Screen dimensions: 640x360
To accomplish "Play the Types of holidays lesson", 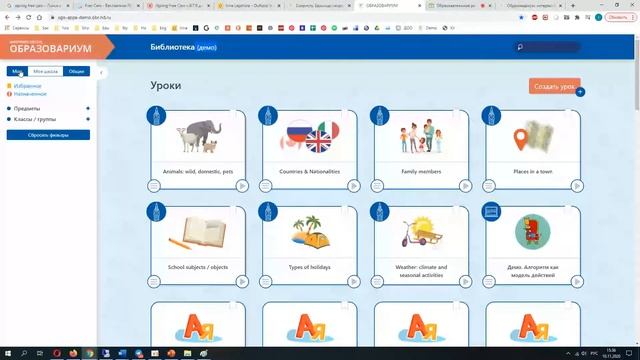I will pos(353,282).
